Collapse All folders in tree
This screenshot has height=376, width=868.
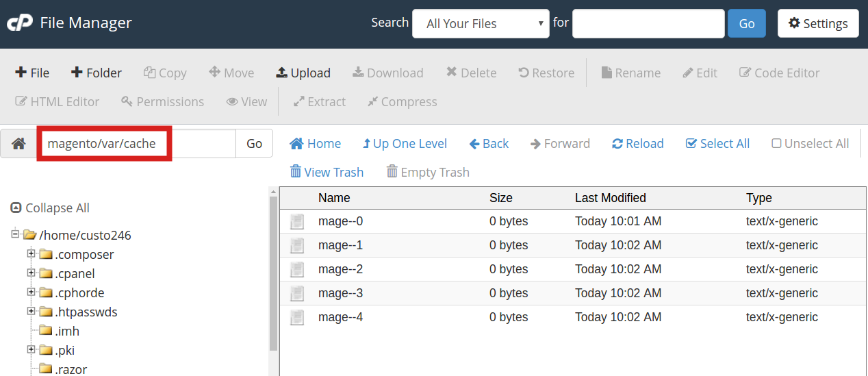(x=50, y=208)
